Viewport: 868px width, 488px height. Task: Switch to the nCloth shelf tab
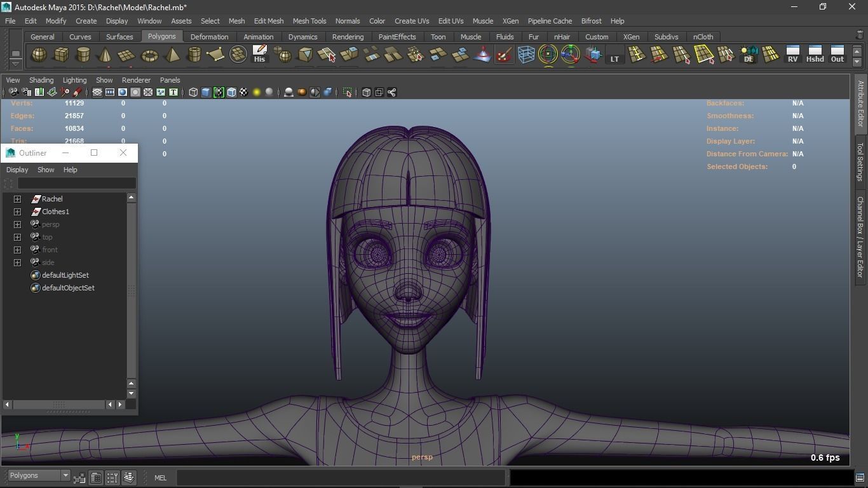click(703, 37)
